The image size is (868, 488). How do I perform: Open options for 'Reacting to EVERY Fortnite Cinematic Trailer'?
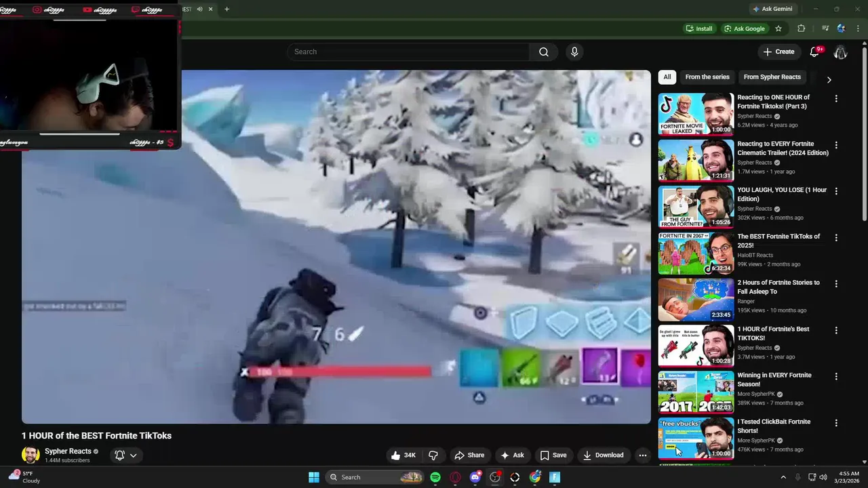tap(836, 145)
